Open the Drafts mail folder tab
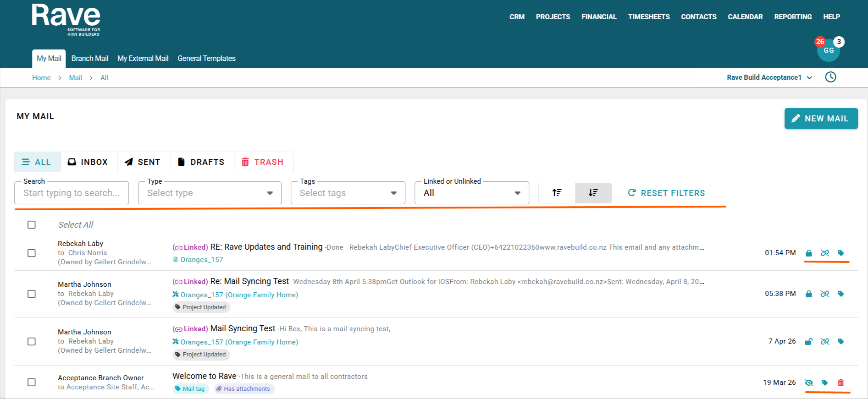Image resolution: width=868 pixels, height=399 pixels. click(201, 162)
